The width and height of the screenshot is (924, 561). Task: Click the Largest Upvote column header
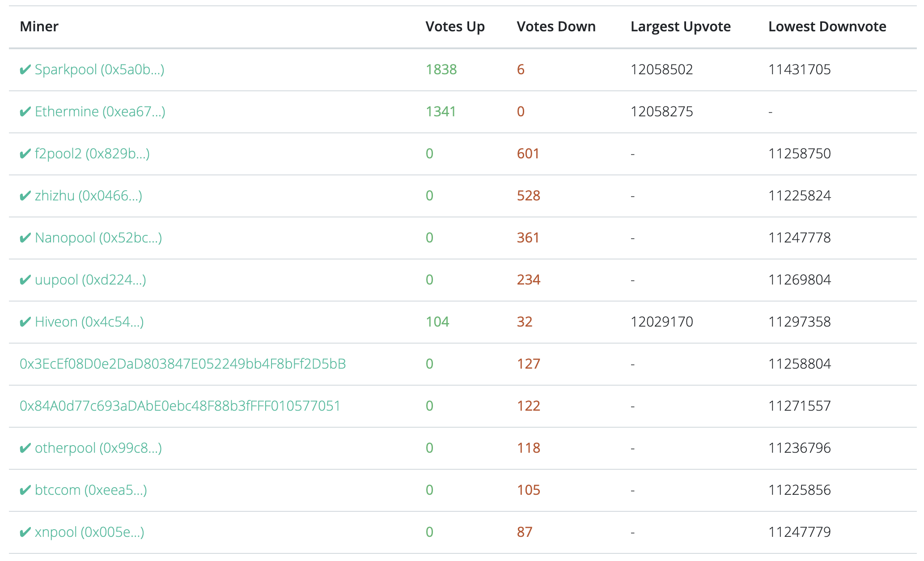coord(681,27)
